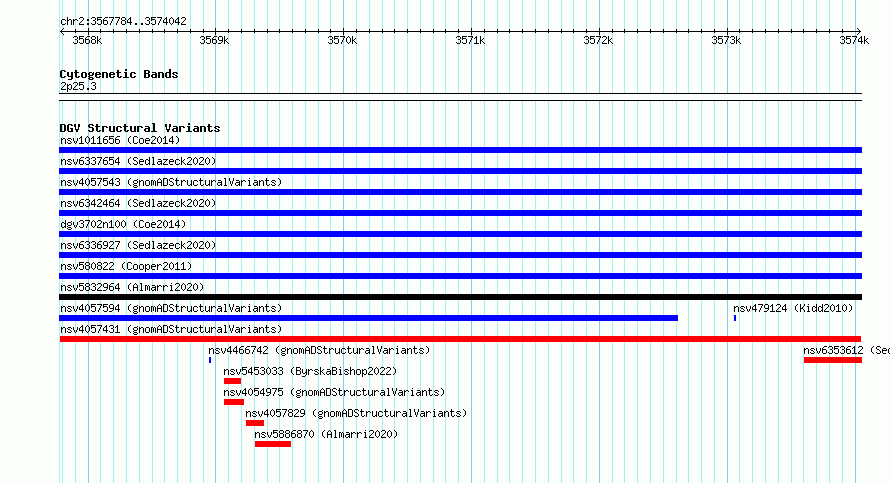Open nsv4057829 (gnomADStructuralVariants) label
The width and height of the screenshot is (890, 483).
coord(356,413)
